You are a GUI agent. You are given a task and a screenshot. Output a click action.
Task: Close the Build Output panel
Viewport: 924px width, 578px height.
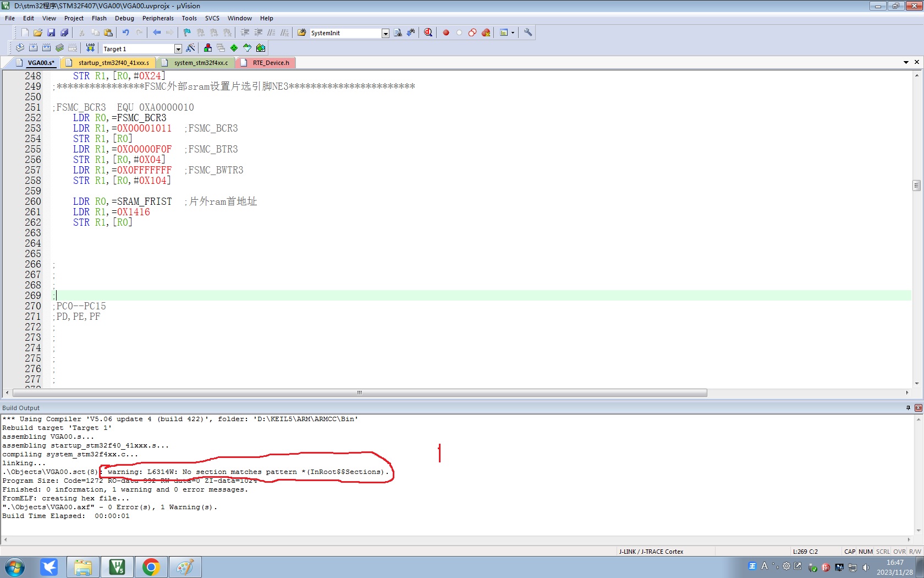click(918, 408)
